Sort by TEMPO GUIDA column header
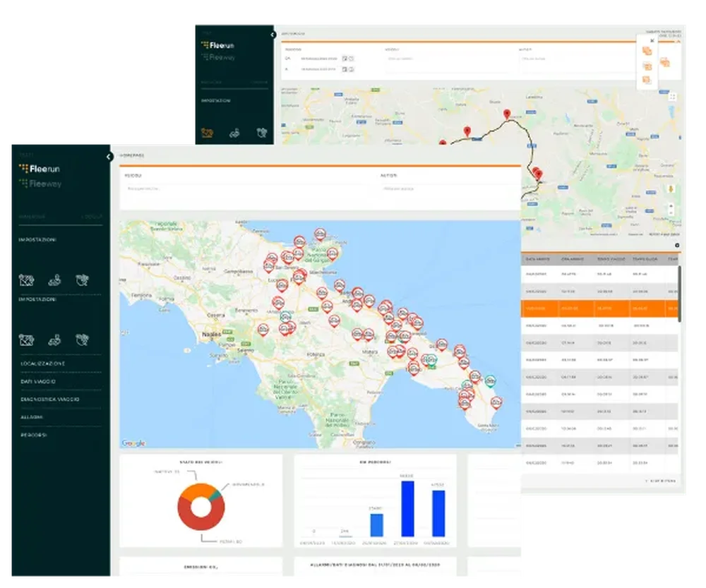Viewport: 706px width, 588px height. coord(645,259)
